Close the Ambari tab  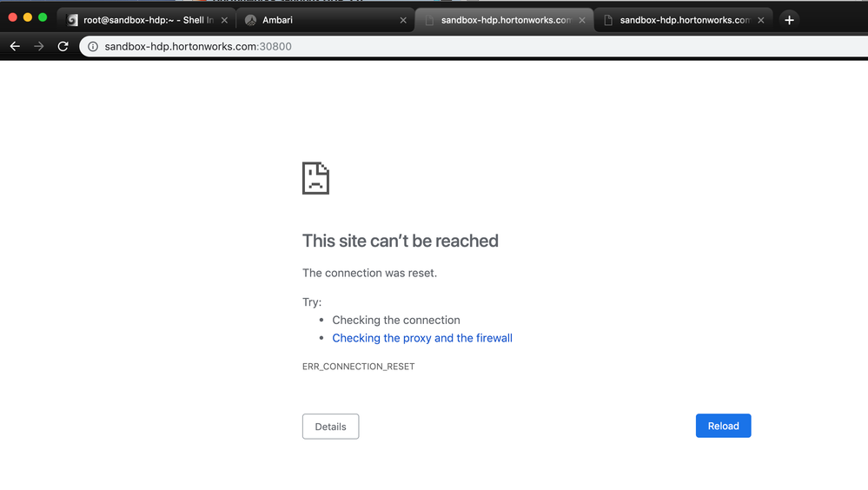pyautogui.click(x=403, y=20)
